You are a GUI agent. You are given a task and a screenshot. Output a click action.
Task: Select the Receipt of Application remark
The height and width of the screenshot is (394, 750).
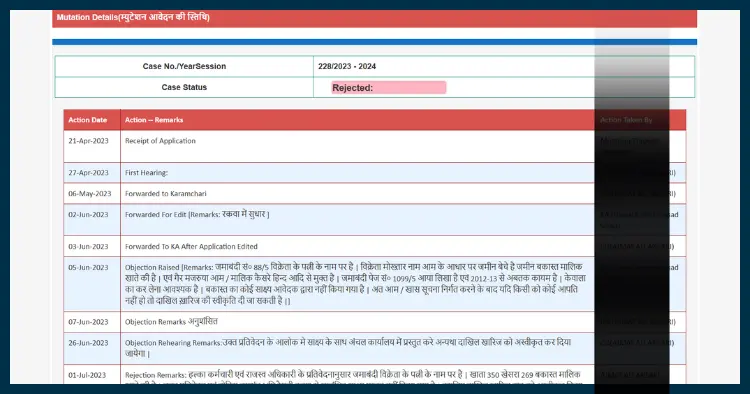pyautogui.click(x=160, y=141)
